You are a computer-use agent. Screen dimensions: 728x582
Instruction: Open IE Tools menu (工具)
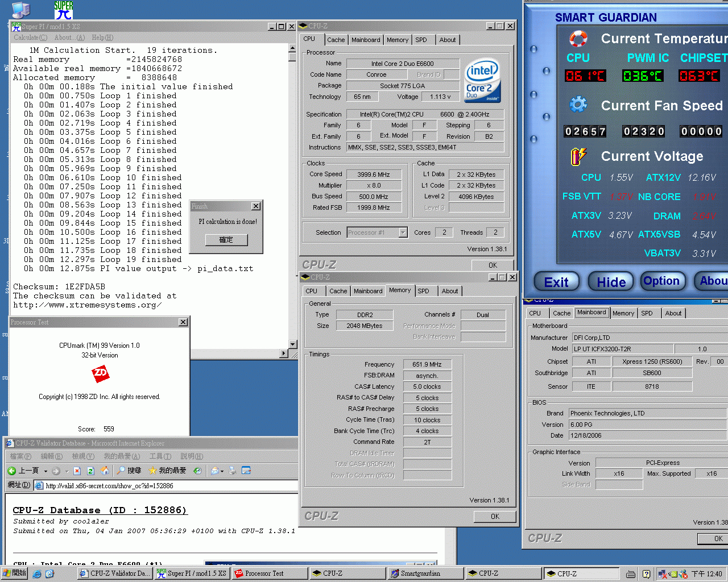pyautogui.click(x=160, y=456)
